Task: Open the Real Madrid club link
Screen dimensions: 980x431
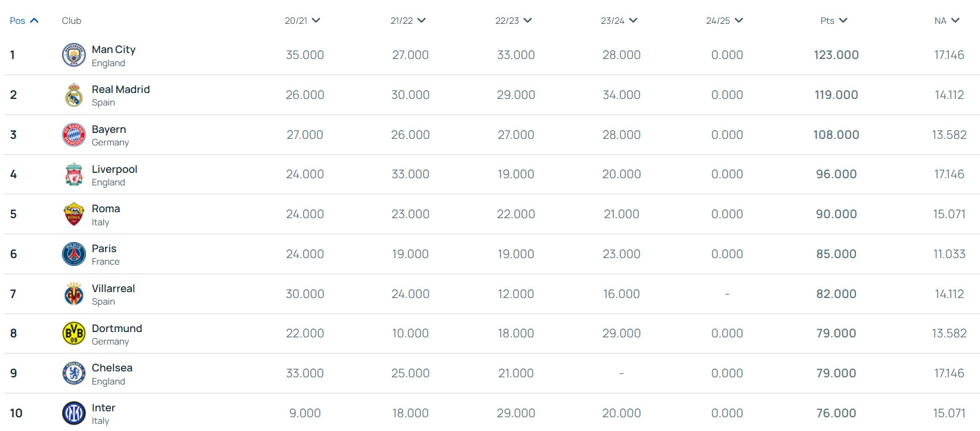Action: pos(120,89)
